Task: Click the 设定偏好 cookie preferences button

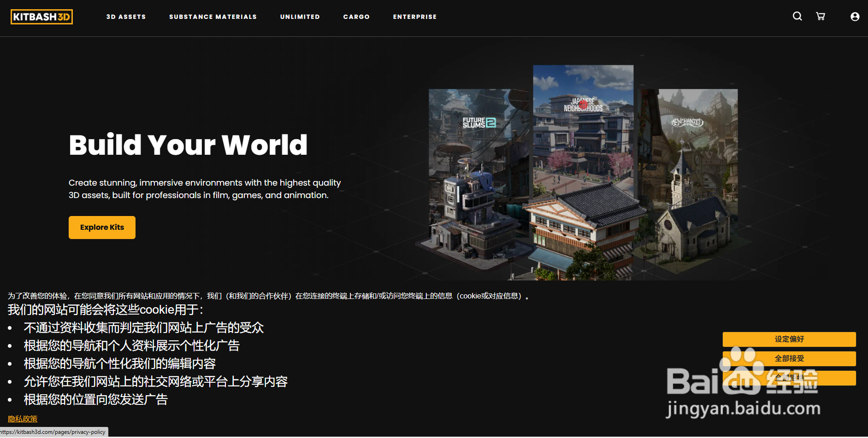Action: click(x=789, y=339)
